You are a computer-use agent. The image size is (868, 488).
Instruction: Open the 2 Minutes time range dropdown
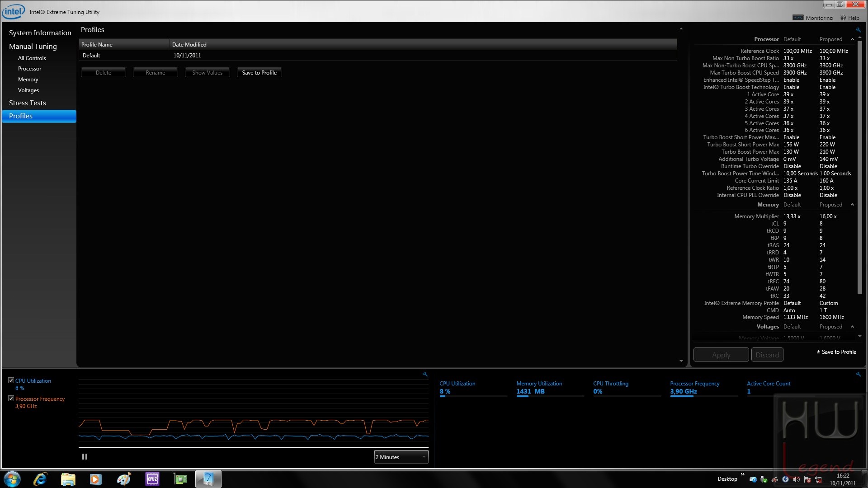[401, 457]
